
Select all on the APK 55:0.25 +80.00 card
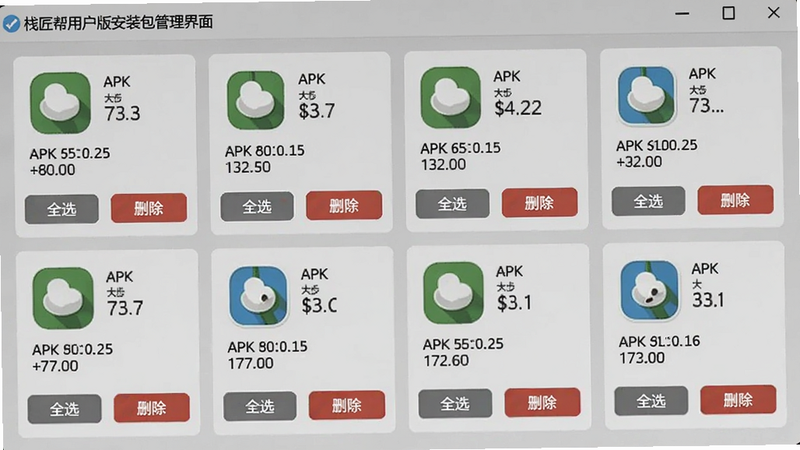point(62,209)
